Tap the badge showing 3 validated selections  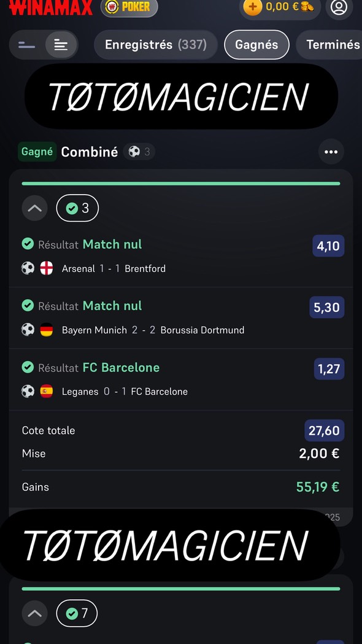pyautogui.click(x=77, y=208)
